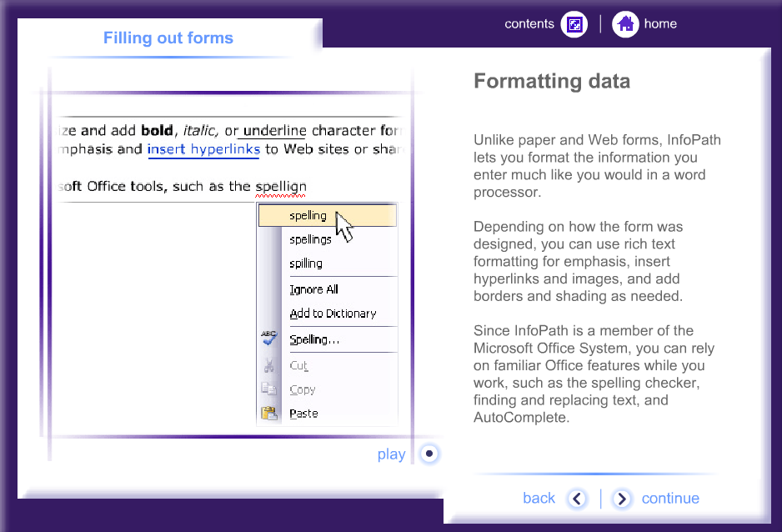Click the Paste clipboard icon
782x532 pixels.
click(269, 414)
